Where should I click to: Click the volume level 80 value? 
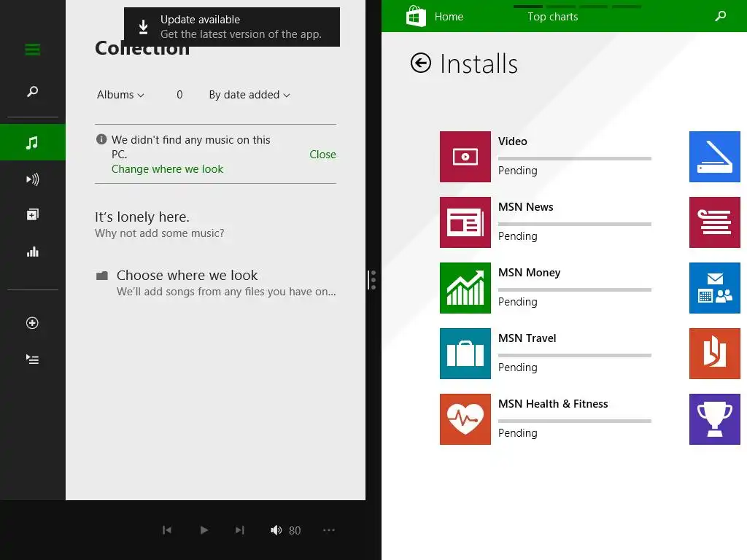point(295,531)
